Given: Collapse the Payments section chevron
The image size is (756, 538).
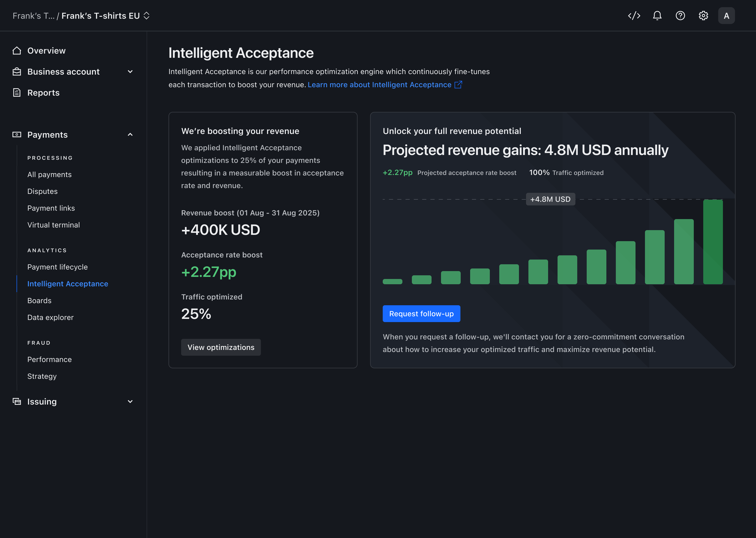Looking at the screenshot, I should [130, 134].
